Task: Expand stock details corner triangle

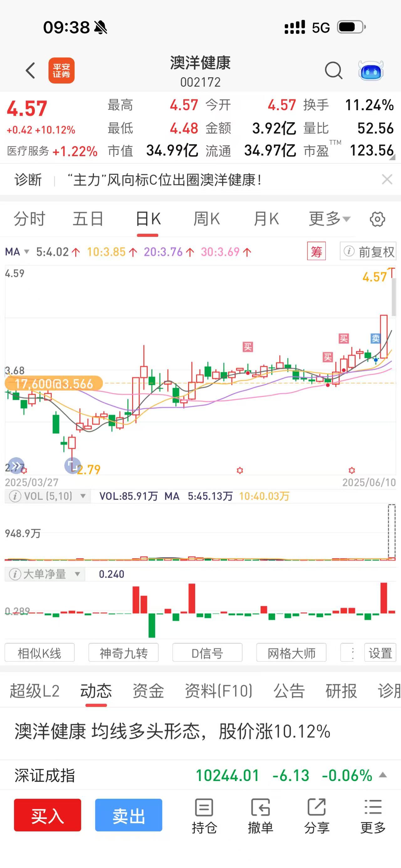Action: [x=392, y=157]
